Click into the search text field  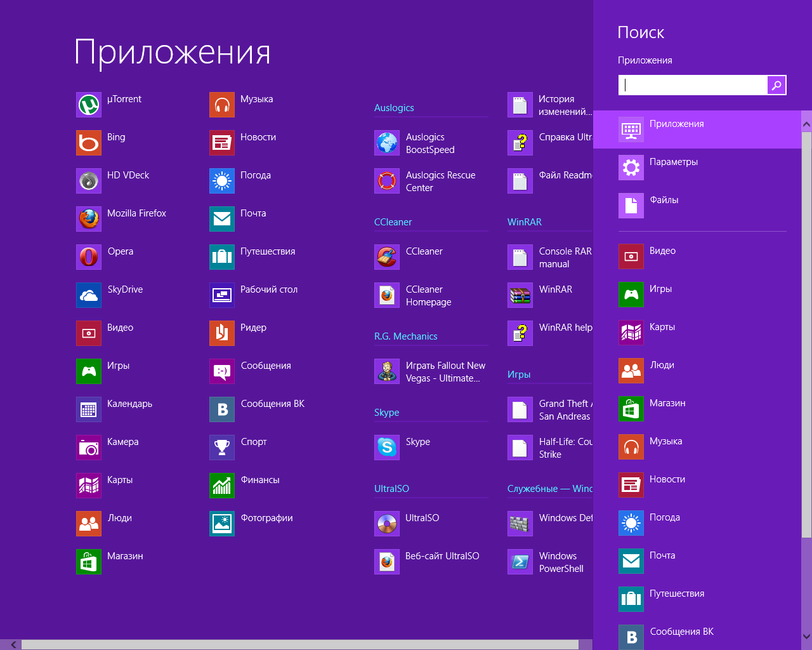pos(693,85)
